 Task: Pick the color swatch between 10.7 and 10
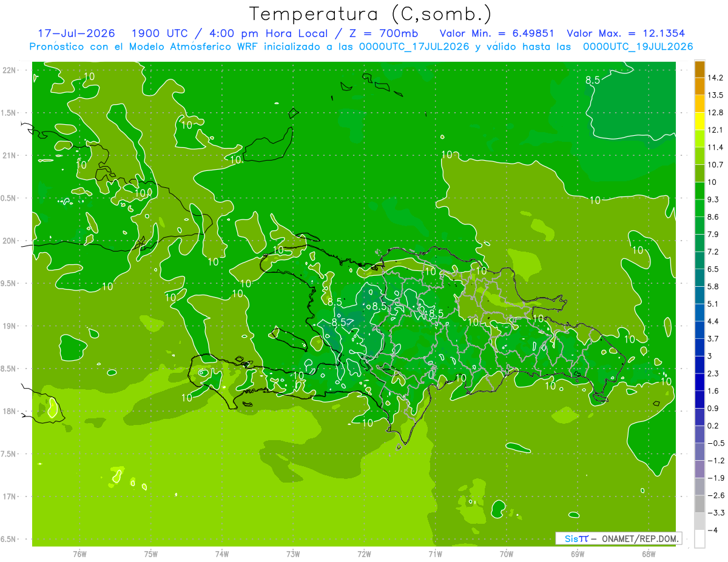tap(699, 173)
